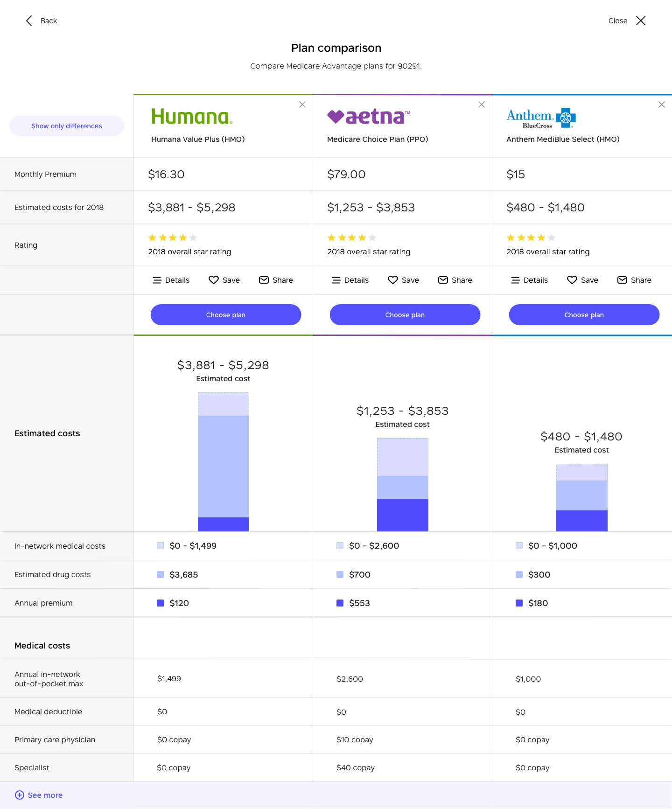Remove Humana Value Plus plan column
The image size is (672, 809).
point(302,105)
